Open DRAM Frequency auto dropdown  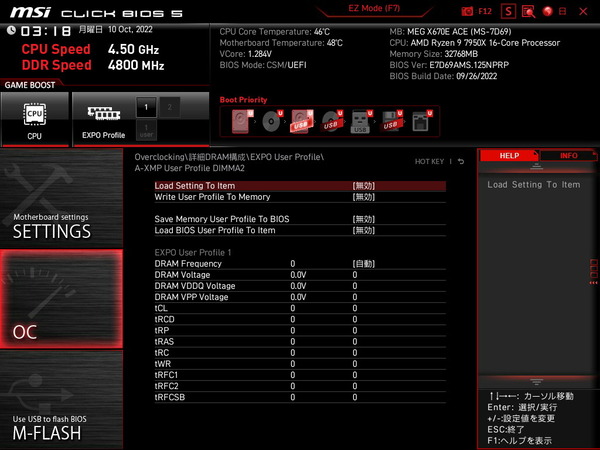(x=364, y=264)
